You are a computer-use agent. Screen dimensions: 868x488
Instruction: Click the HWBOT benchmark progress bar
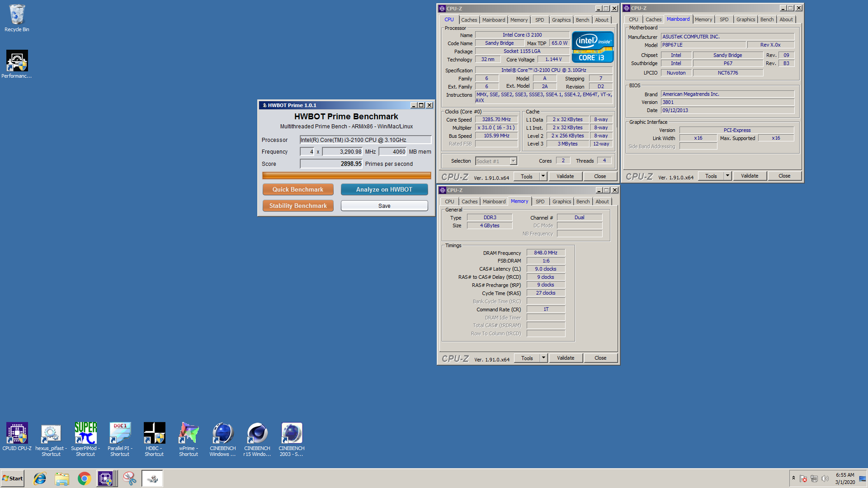coord(347,175)
